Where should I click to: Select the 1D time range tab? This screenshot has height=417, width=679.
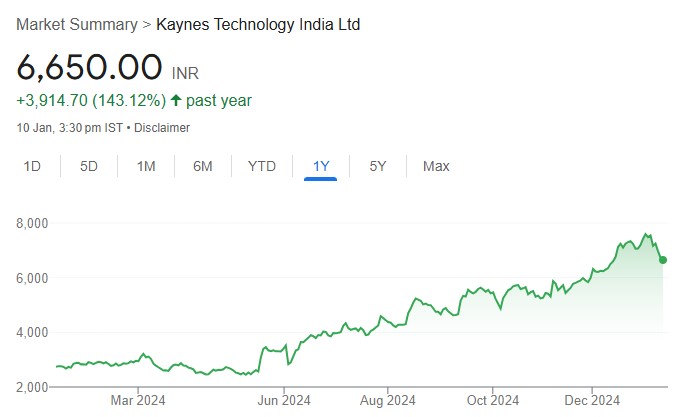pos(32,166)
